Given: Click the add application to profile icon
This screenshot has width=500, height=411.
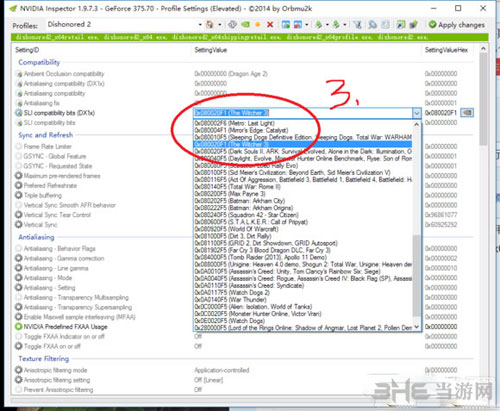Looking at the screenshot, I should pyautogui.click(x=286, y=24).
